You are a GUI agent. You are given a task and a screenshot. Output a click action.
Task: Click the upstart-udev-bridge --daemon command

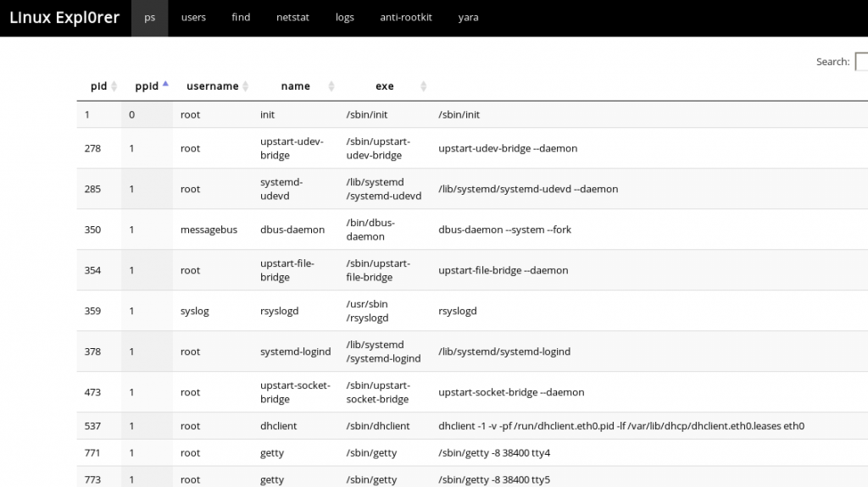(x=508, y=148)
